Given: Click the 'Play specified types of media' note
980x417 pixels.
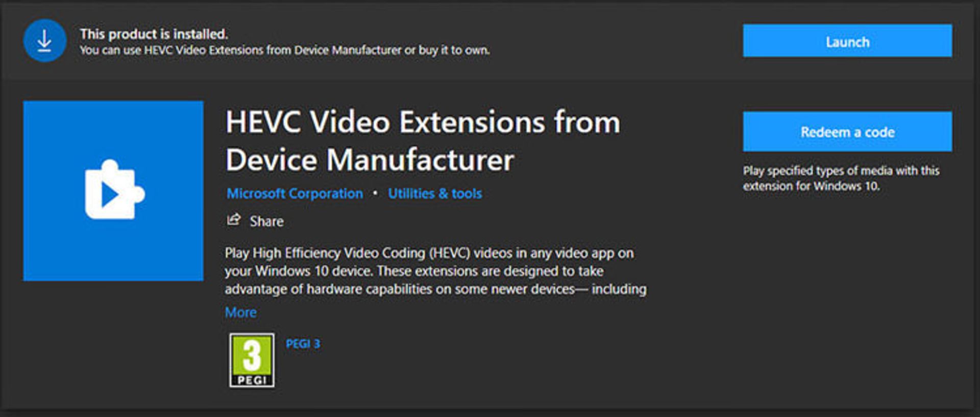Looking at the screenshot, I should [841, 178].
